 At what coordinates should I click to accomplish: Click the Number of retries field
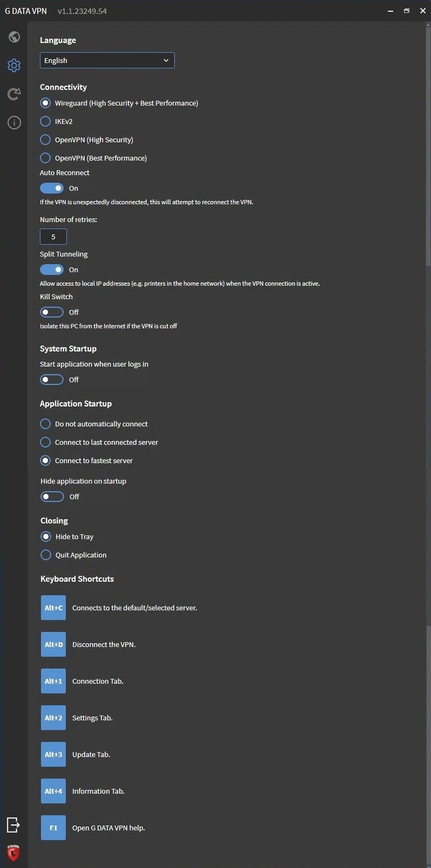(53, 237)
